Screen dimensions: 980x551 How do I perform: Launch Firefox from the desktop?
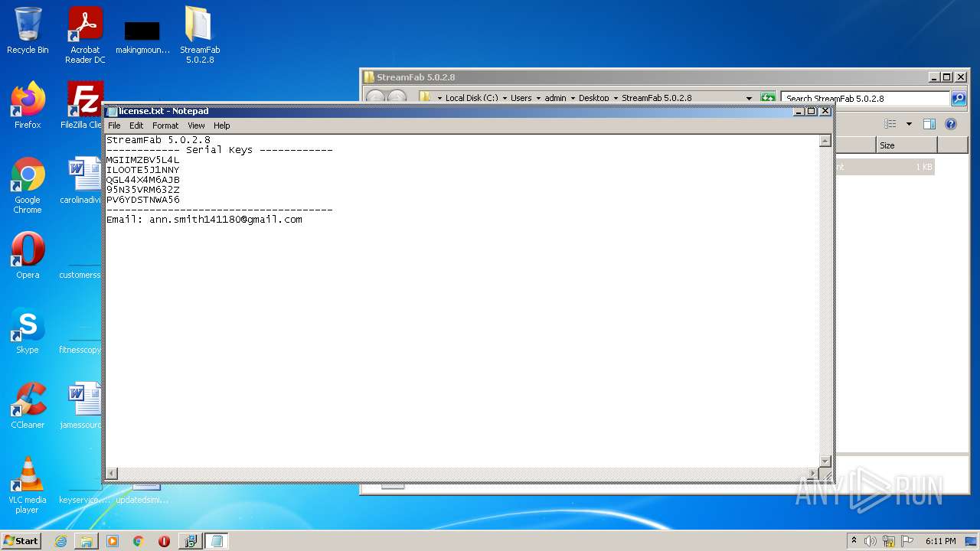28,105
